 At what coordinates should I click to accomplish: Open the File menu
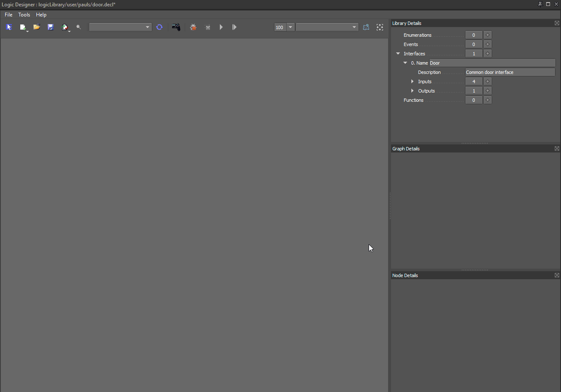pyautogui.click(x=8, y=15)
